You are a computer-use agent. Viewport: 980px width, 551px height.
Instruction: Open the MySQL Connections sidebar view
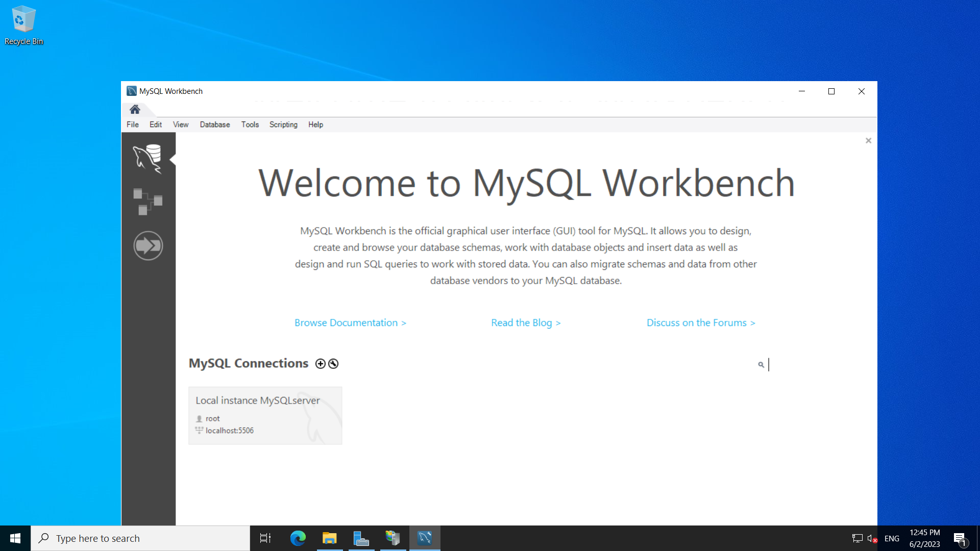(x=148, y=159)
